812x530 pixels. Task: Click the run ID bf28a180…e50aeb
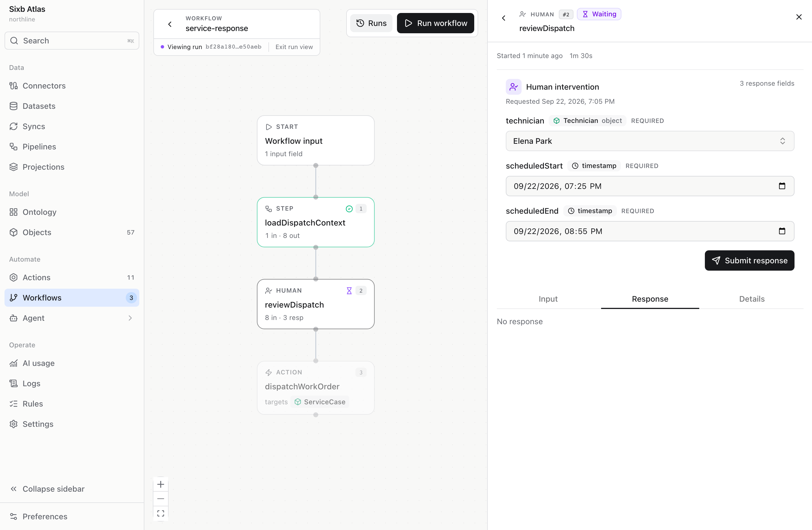(x=233, y=47)
